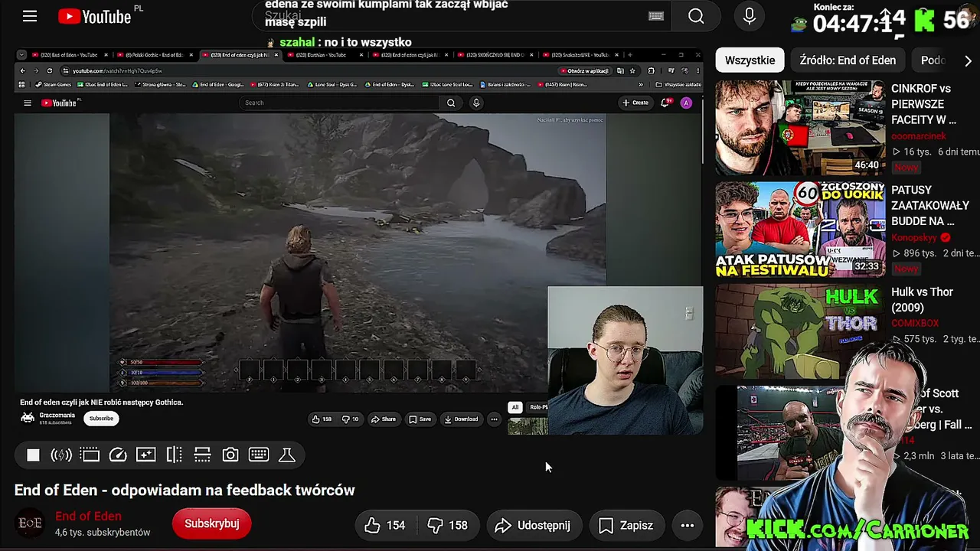Viewport: 980px width, 551px height.
Task: Click the magnifier search button at the top
Action: (696, 16)
